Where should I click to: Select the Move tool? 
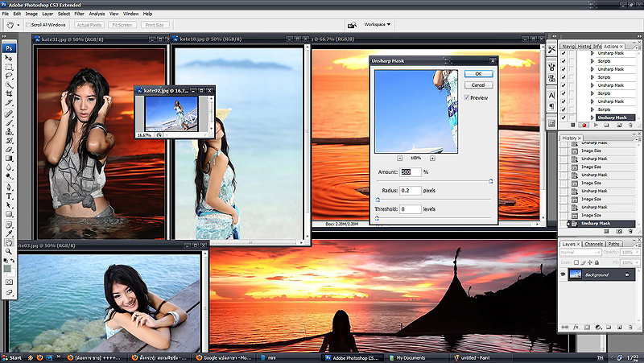pos(9,58)
